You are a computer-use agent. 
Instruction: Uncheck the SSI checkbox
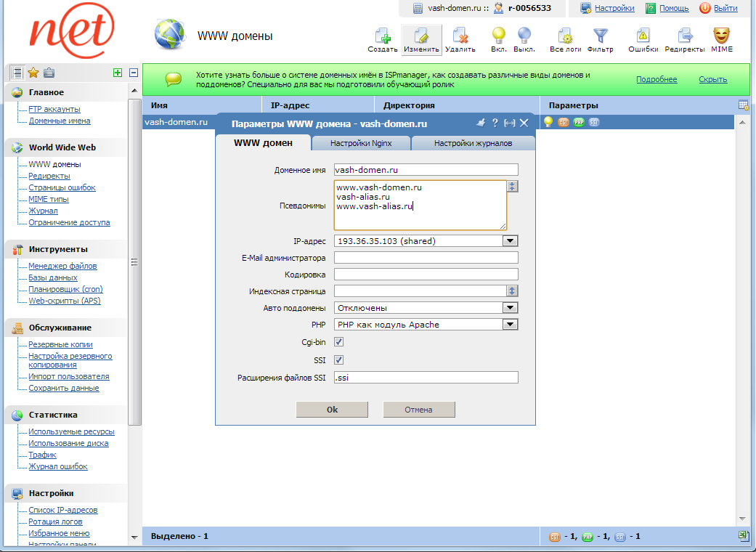pos(339,360)
